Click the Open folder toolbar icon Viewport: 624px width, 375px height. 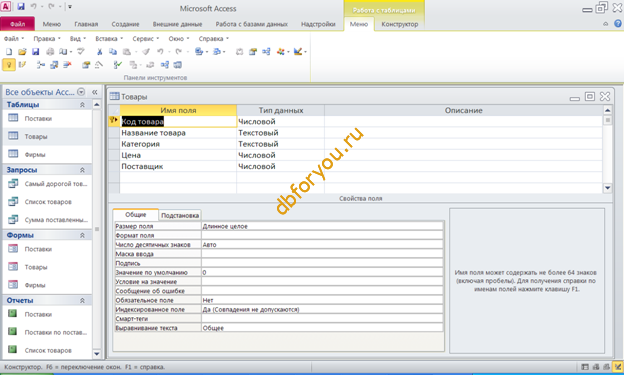point(22,52)
